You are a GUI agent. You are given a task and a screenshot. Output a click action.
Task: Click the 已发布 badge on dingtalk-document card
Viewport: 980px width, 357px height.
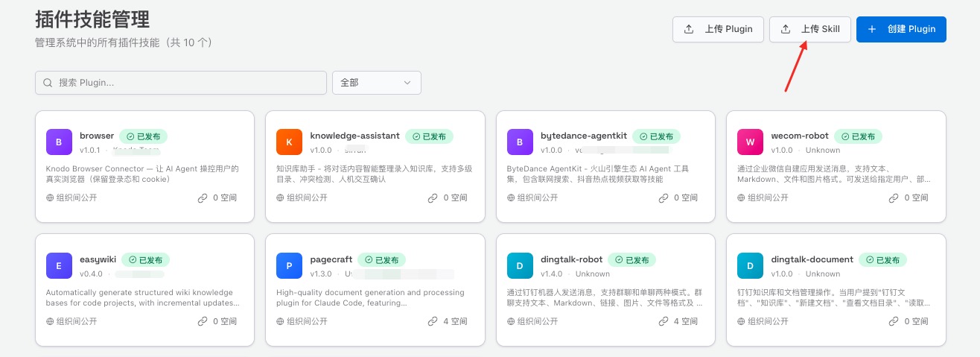882,260
